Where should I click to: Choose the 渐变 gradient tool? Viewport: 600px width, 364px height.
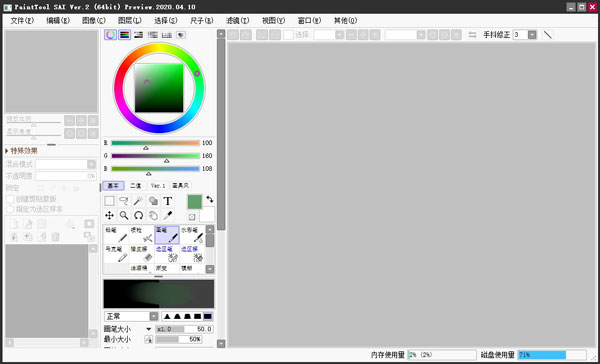pos(167,269)
